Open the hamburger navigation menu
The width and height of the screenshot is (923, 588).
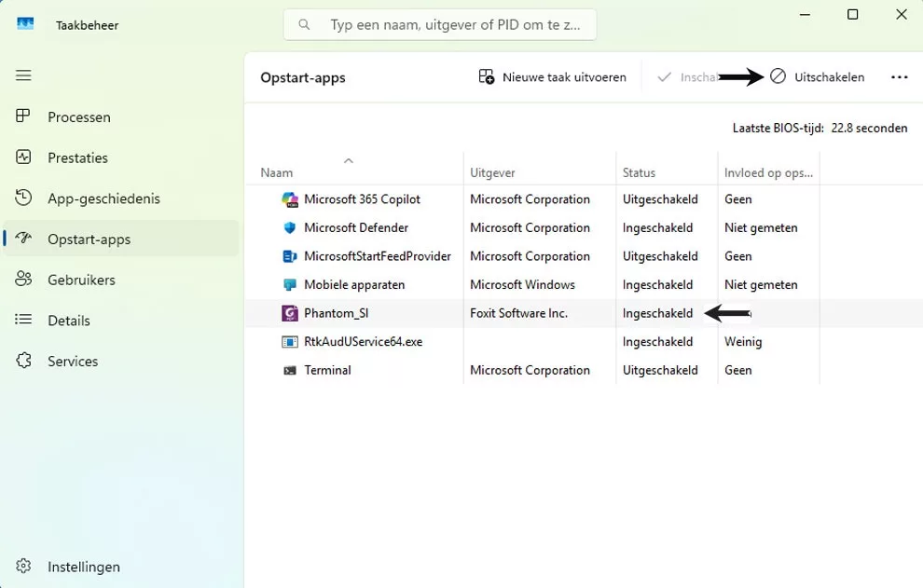point(23,75)
